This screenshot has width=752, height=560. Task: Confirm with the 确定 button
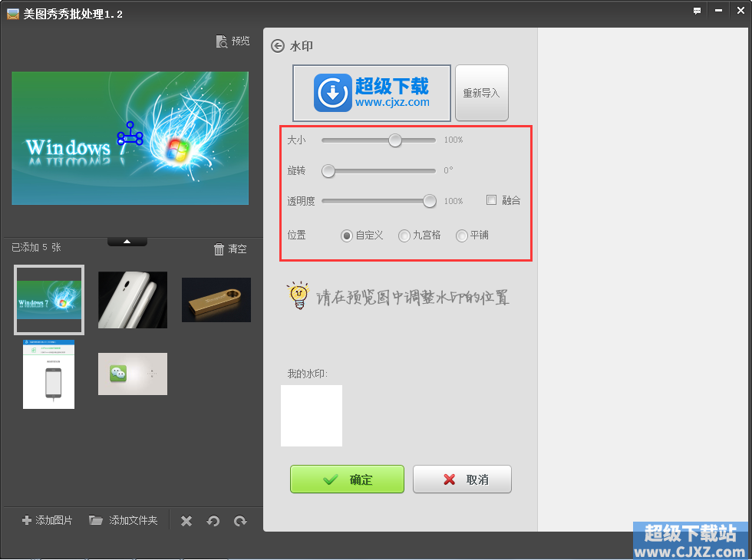(x=347, y=479)
